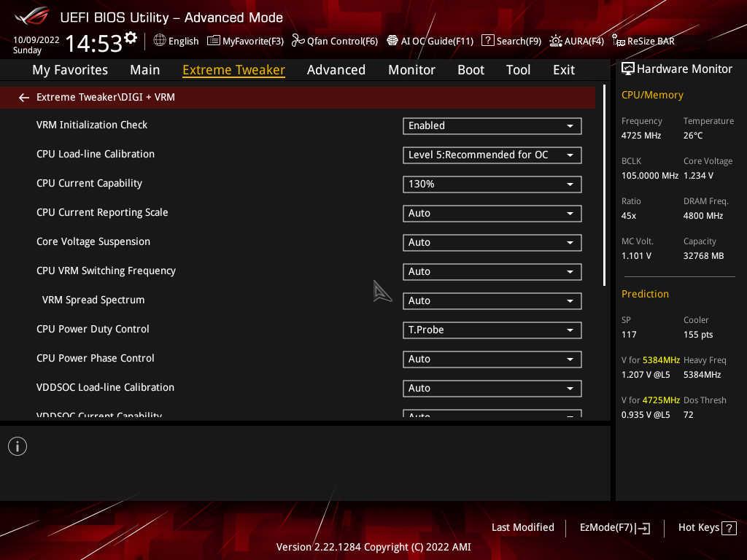Screen dimensions: 747x560
Task: Select CPU Load-line Calibration label
Action: (x=96, y=154)
